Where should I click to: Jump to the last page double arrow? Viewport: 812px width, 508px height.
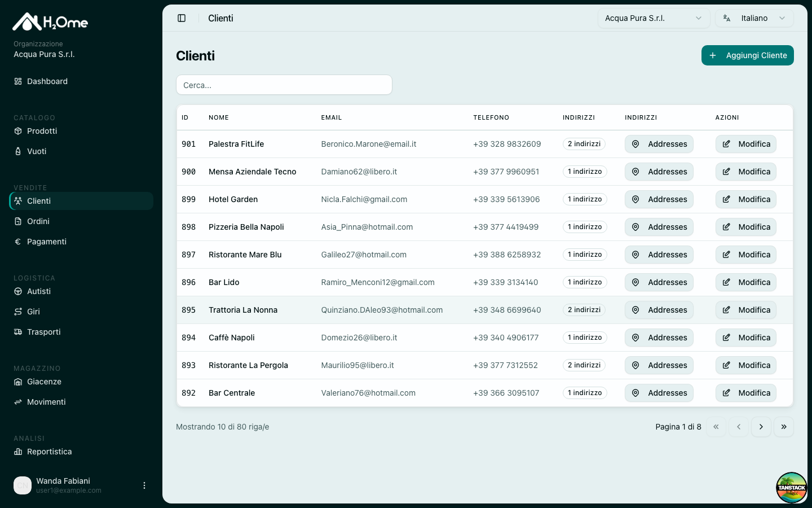[784, 427]
